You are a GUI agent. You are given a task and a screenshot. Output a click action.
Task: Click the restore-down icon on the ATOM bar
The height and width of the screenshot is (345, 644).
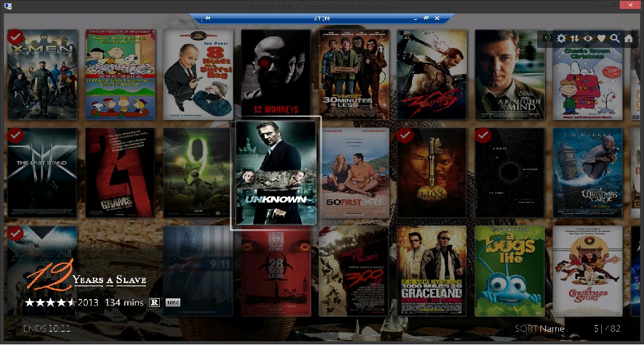pyautogui.click(x=427, y=19)
